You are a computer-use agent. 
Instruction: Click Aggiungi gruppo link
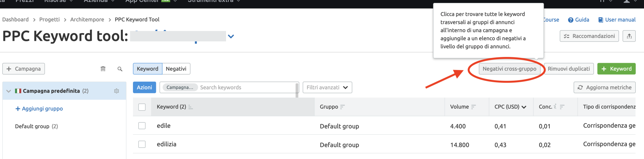pyautogui.click(x=39, y=109)
